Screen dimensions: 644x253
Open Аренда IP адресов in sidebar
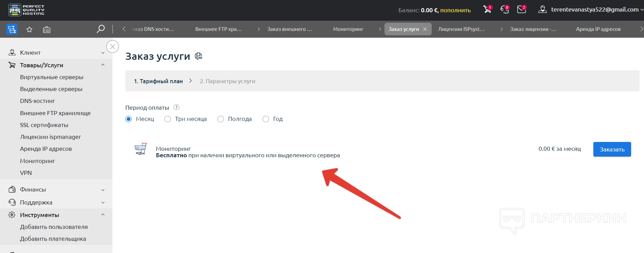point(46,149)
